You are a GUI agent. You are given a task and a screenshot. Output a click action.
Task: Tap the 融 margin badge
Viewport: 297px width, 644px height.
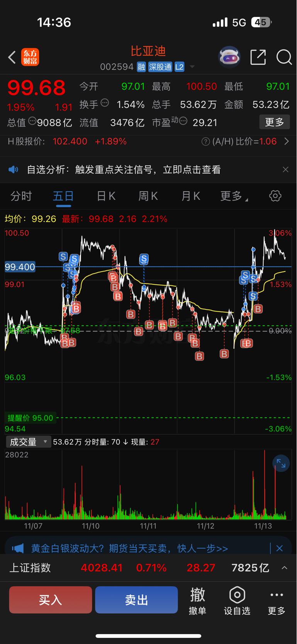tap(141, 67)
